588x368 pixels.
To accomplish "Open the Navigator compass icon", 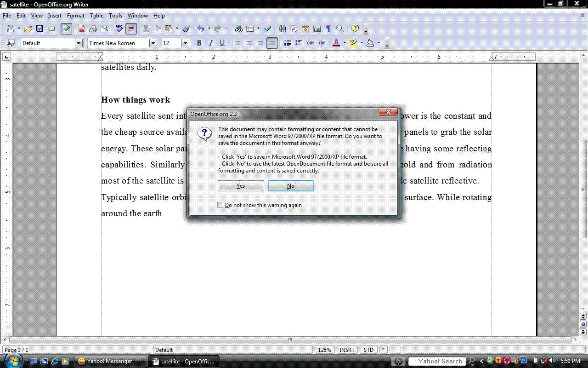I will point(294,29).
